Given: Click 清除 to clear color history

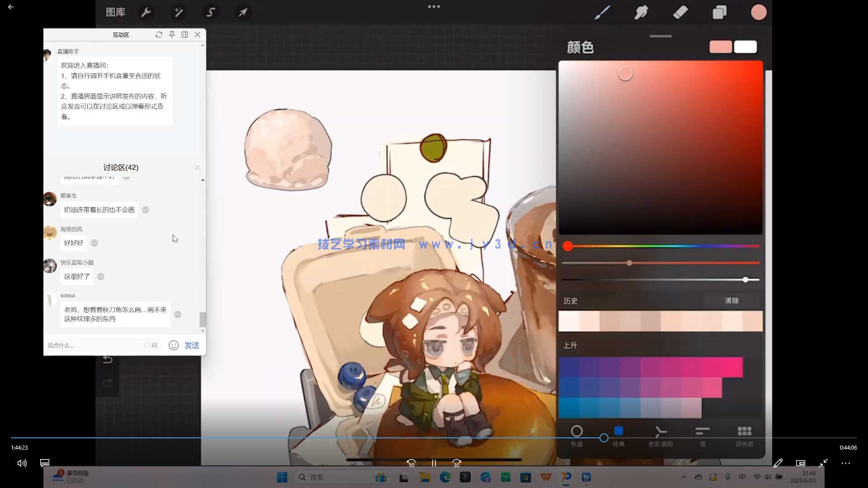Looking at the screenshot, I should point(731,301).
